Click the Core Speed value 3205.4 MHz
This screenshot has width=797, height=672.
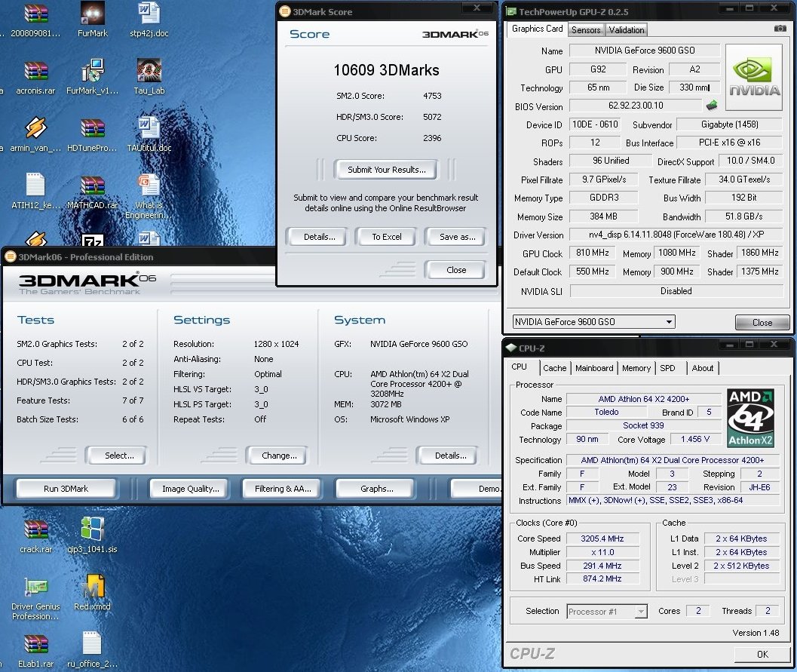click(x=602, y=539)
